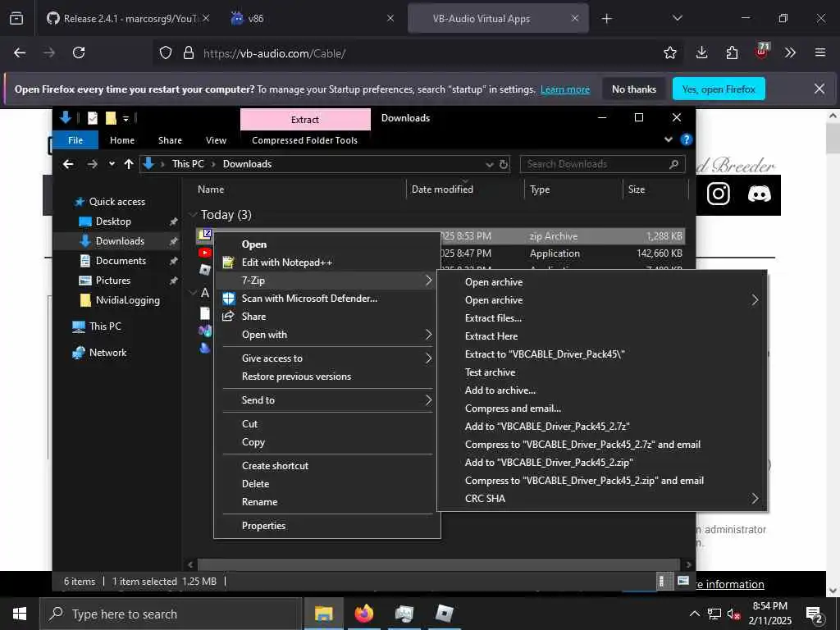Open the Instagram icon on the webpage
This screenshot has width=840, height=630.
click(x=718, y=194)
